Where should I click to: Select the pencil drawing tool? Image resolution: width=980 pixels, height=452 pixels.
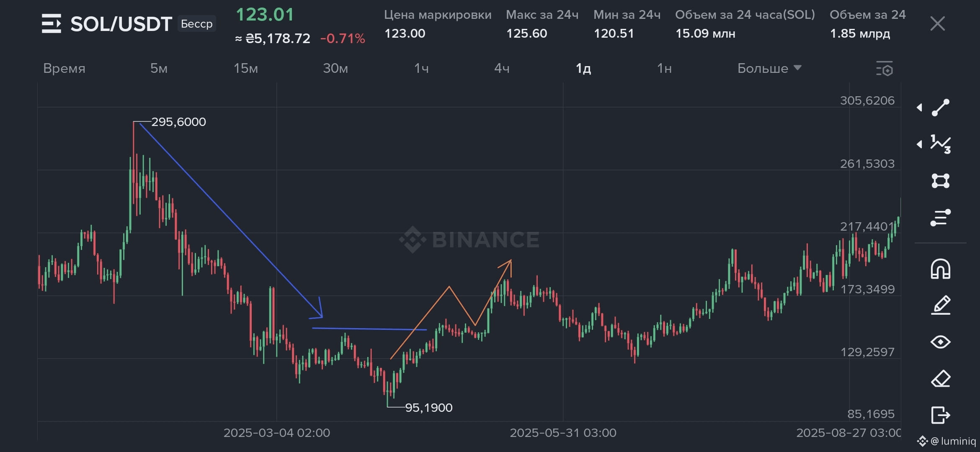tap(940, 305)
